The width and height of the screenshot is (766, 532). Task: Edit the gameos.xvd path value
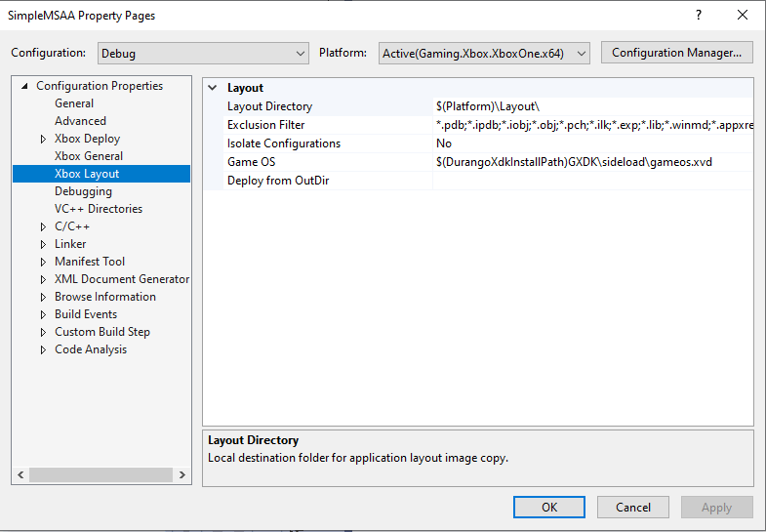click(593, 162)
